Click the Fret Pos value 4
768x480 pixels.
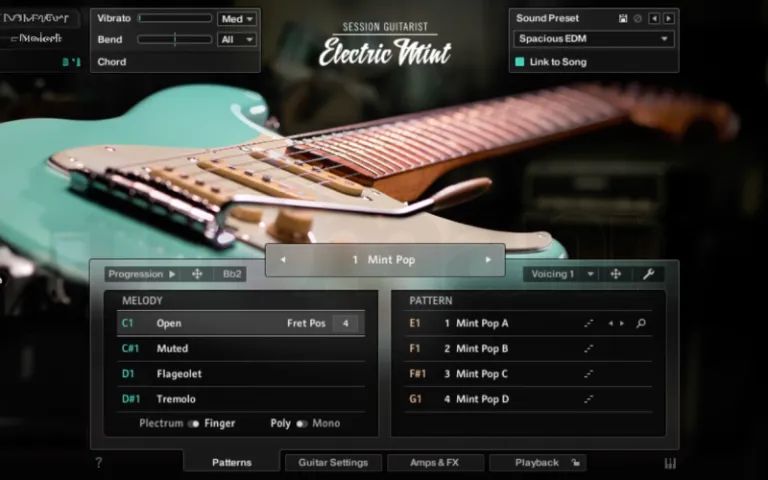coord(345,323)
